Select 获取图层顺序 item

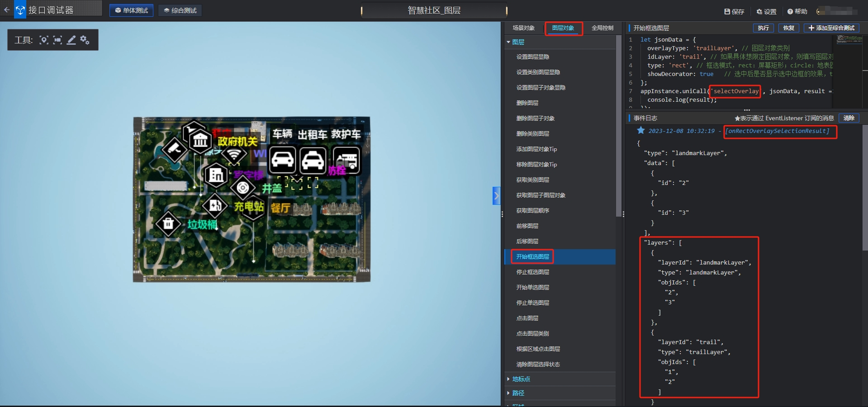[560, 211]
